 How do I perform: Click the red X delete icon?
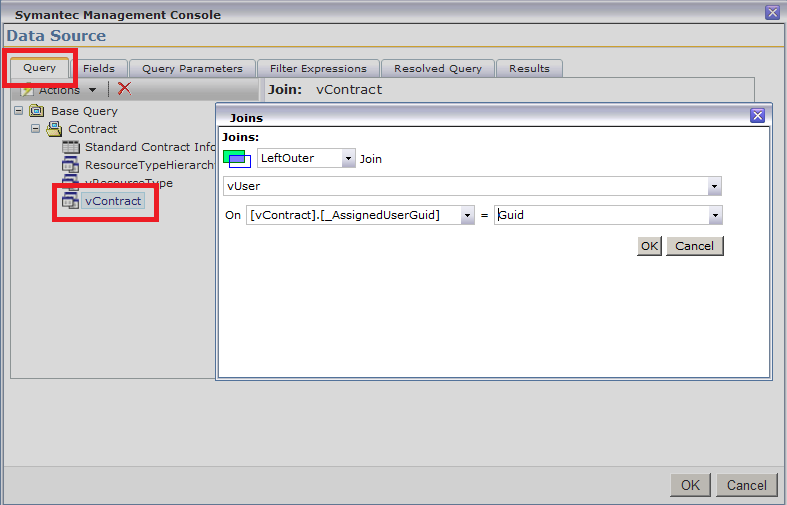pyautogui.click(x=124, y=89)
